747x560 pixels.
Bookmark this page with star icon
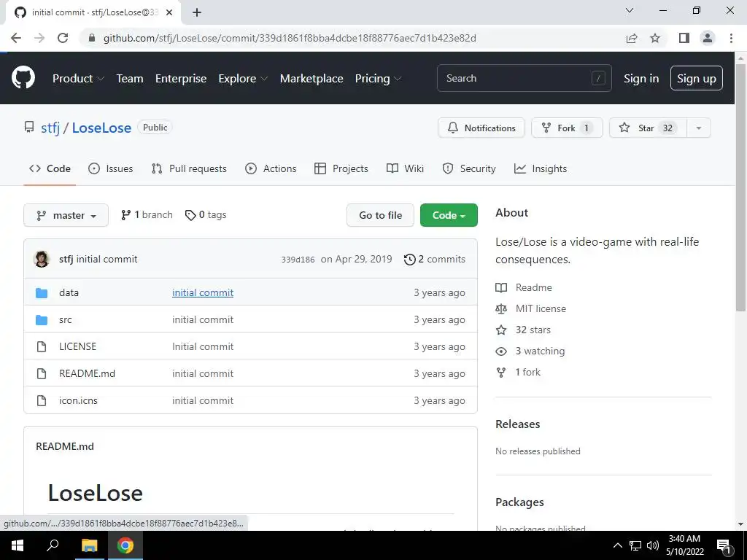(655, 38)
